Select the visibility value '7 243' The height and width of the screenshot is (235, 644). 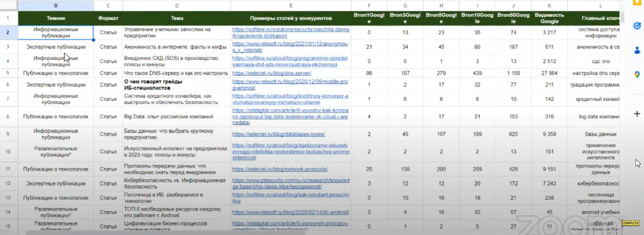click(x=549, y=184)
